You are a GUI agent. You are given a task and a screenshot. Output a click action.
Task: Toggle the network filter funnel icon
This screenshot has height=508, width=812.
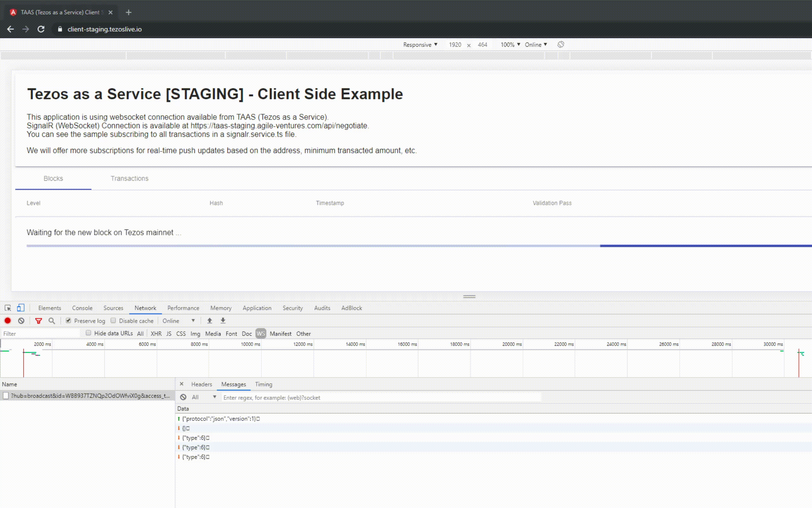click(x=39, y=321)
